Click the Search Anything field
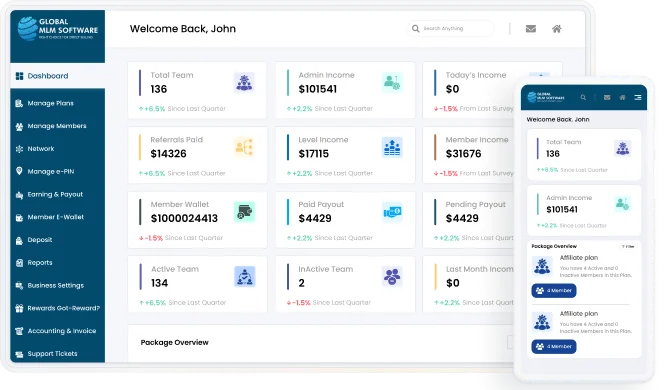 [x=450, y=28]
